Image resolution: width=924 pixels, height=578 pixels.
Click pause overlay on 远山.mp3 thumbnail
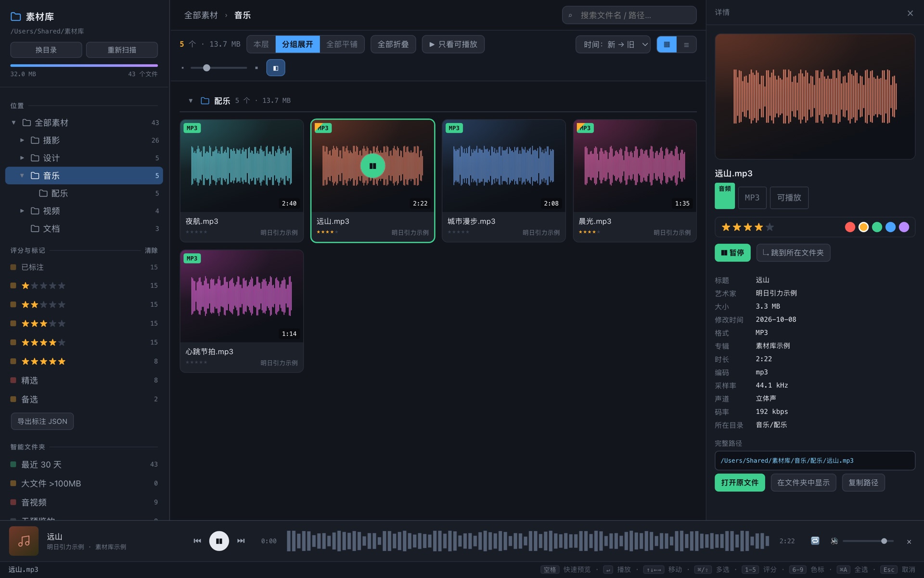[372, 166]
